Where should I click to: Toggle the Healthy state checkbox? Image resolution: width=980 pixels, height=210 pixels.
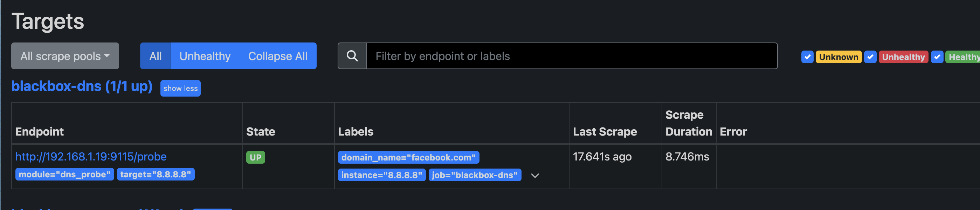(937, 57)
